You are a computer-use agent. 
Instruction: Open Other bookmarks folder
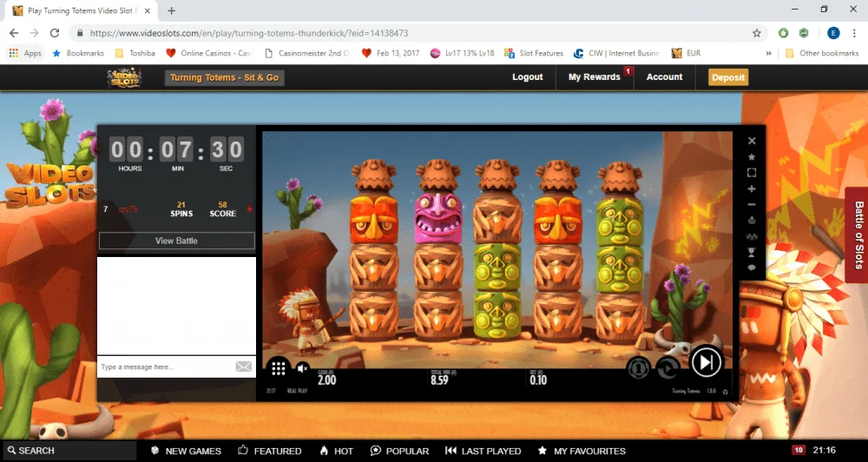[x=821, y=53]
